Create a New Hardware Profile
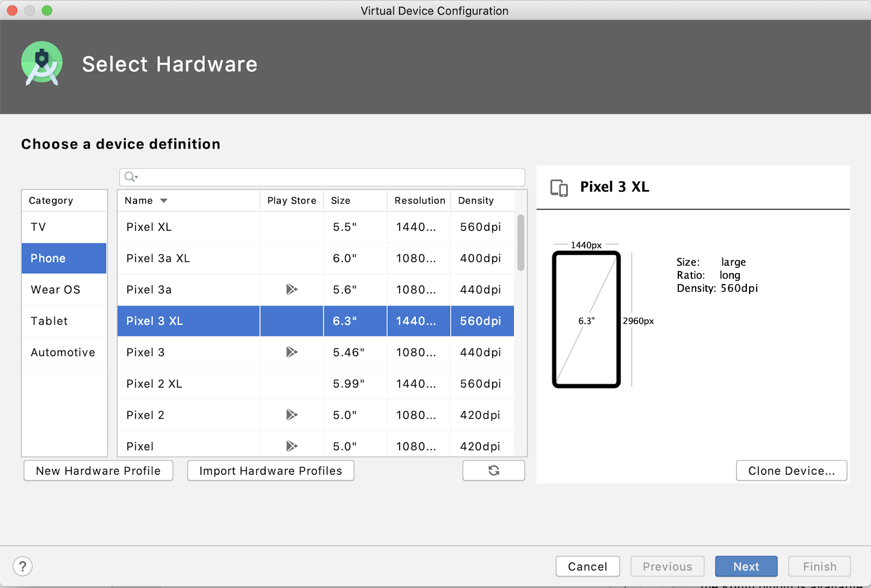This screenshot has height=588, width=871. pyautogui.click(x=98, y=471)
